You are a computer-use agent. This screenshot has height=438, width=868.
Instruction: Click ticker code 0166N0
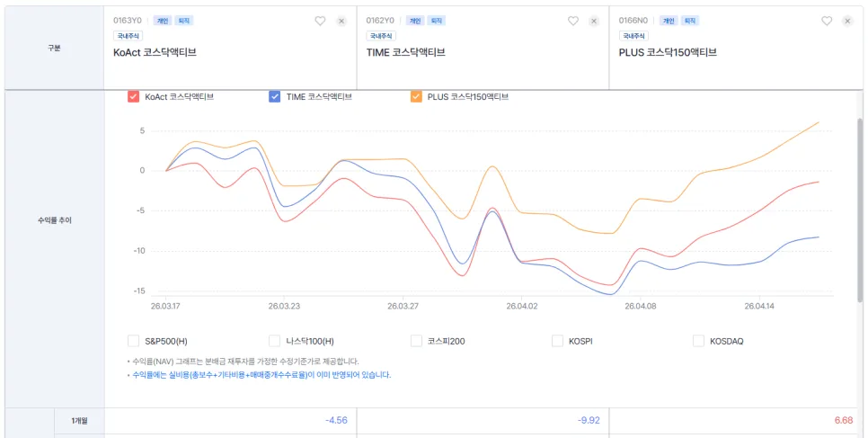pyautogui.click(x=633, y=21)
